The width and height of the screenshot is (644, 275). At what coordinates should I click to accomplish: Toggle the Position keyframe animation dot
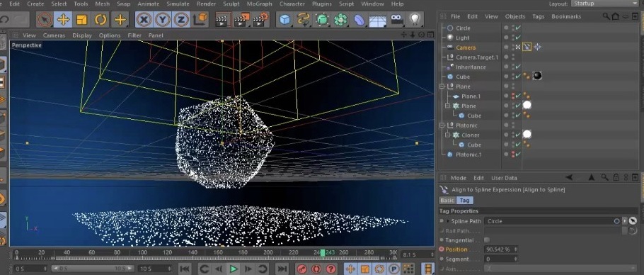442,249
